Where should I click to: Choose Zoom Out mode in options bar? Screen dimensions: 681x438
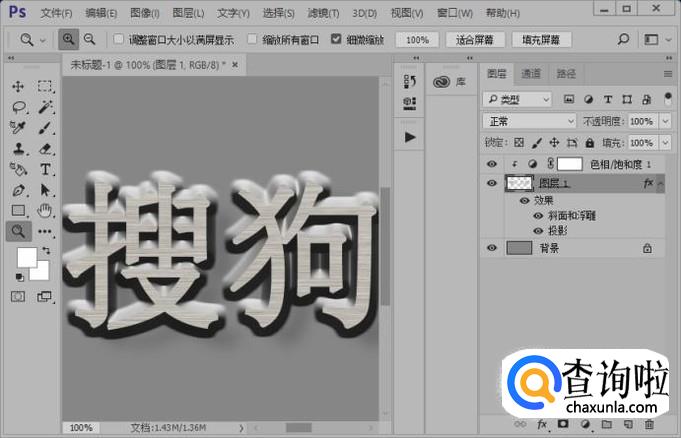pos(89,40)
